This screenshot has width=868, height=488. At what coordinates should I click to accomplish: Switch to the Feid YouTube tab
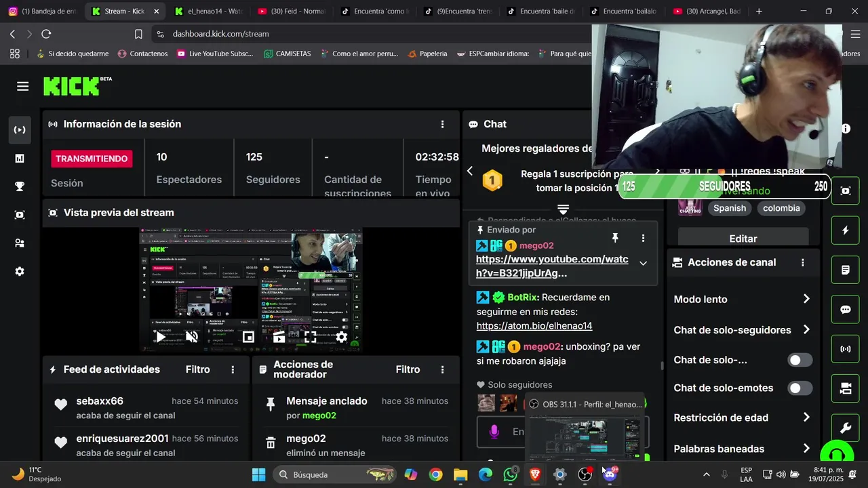(x=292, y=12)
